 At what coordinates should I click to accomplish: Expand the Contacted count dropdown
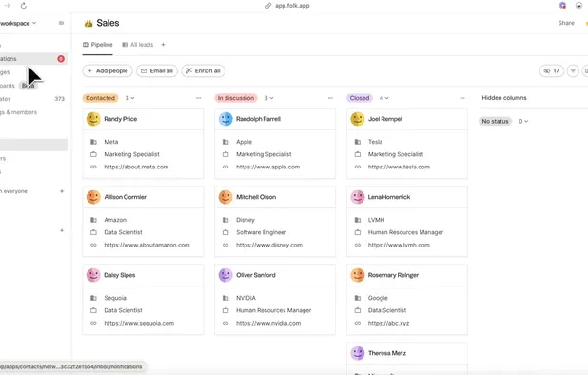pyautogui.click(x=129, y=98)
